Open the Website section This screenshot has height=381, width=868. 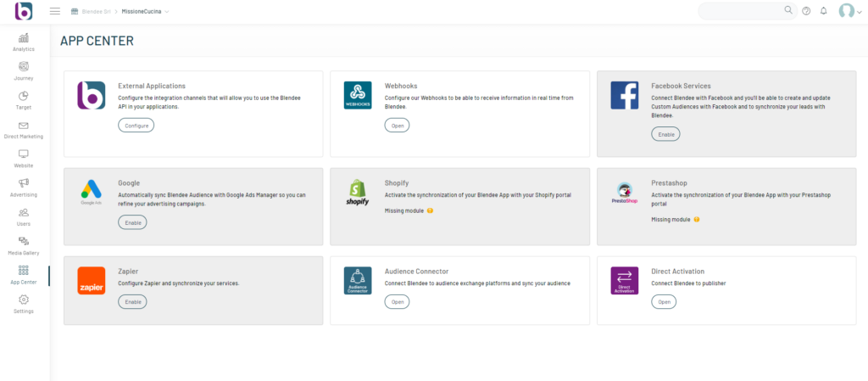[x=24, y=158]
